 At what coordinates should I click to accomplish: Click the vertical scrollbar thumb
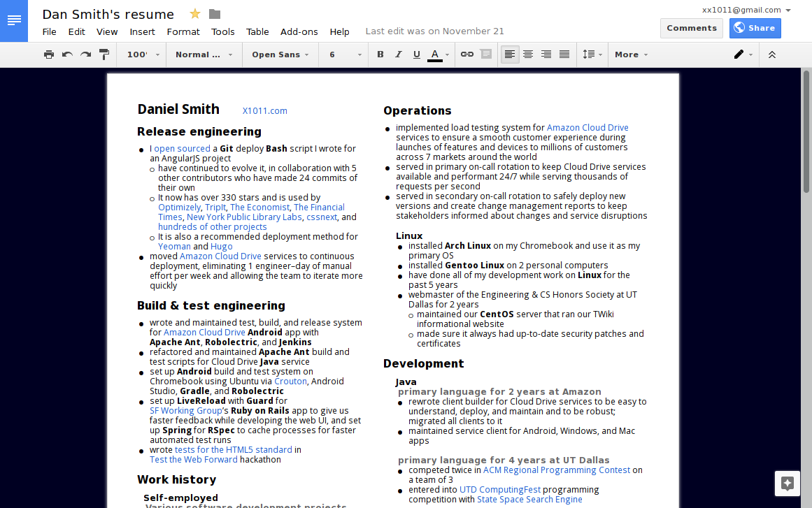806,132
